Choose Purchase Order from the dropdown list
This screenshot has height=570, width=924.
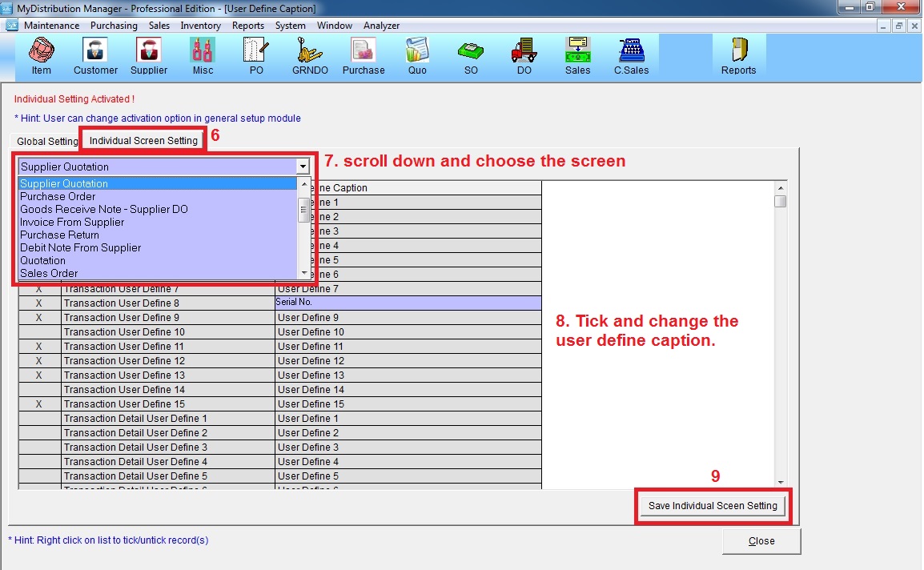pyautogui.click(x=58, y=196)
